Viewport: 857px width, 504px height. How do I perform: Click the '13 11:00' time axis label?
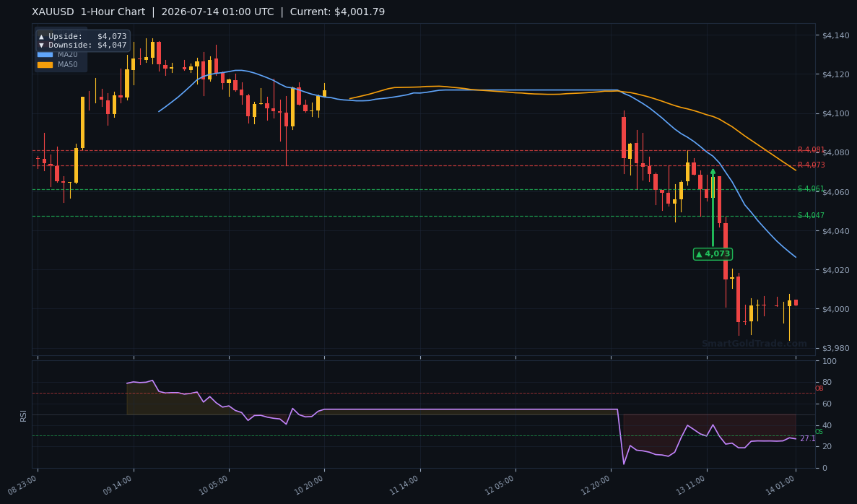click(x=692, y=485)
